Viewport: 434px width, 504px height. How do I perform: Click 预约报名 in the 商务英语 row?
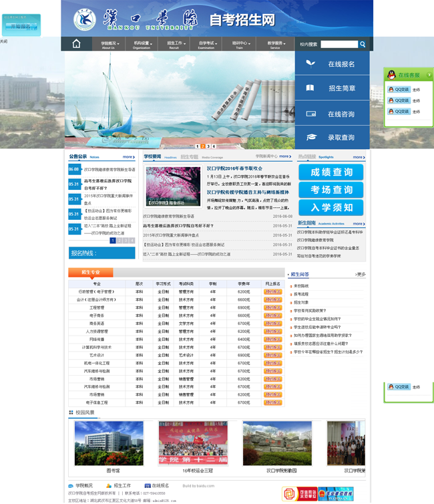272,324
